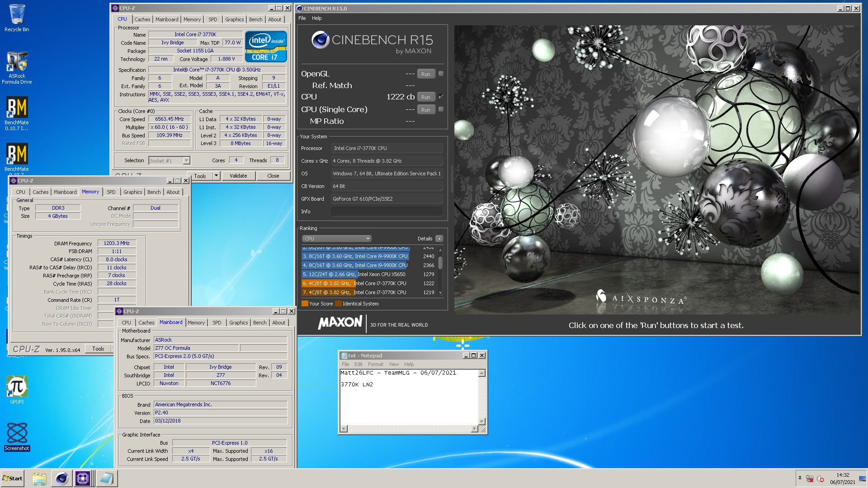This screenshot has width=868, height=488.
Task: Open the Format menu in Notepad
Action: [375, 364]
